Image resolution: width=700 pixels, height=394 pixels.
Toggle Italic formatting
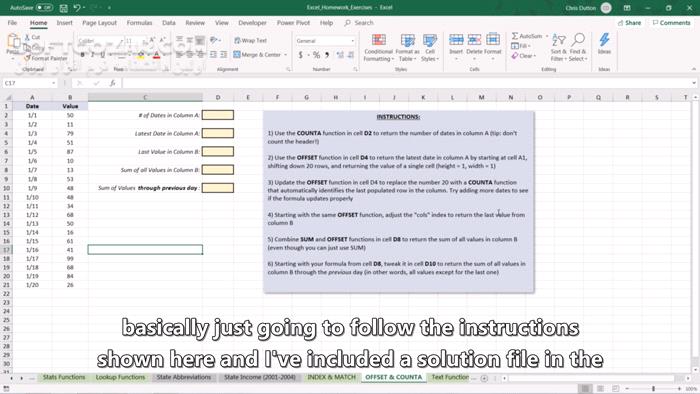[x=92, y=55]
